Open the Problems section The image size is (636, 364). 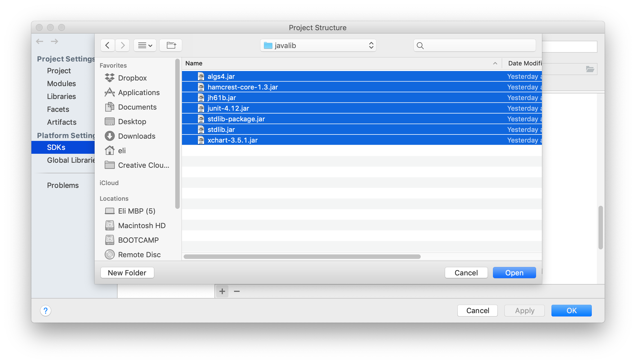click(x=63, y=185)
